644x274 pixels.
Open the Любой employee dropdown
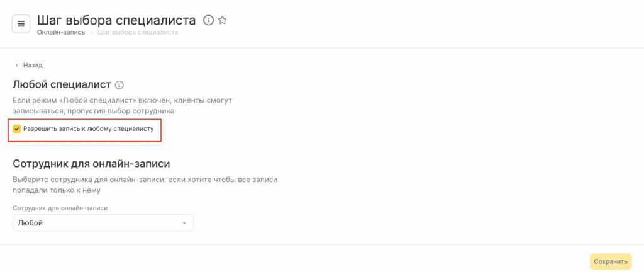pyautogui.click(x=103, y=223)
